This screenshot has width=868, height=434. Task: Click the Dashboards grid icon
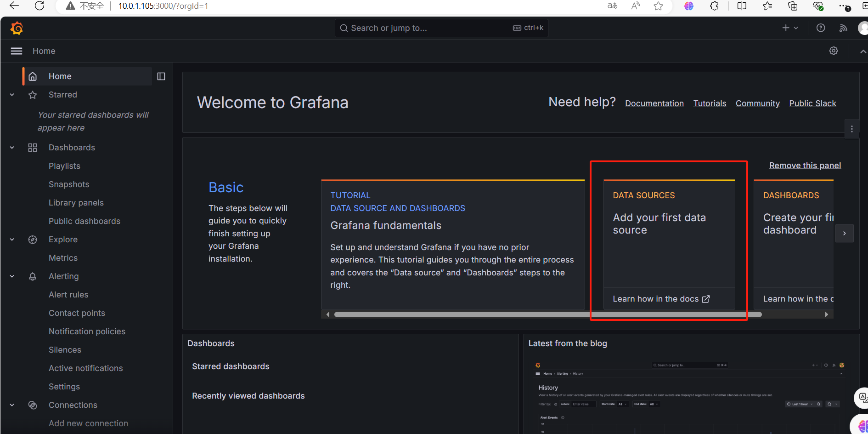(33, 148)
